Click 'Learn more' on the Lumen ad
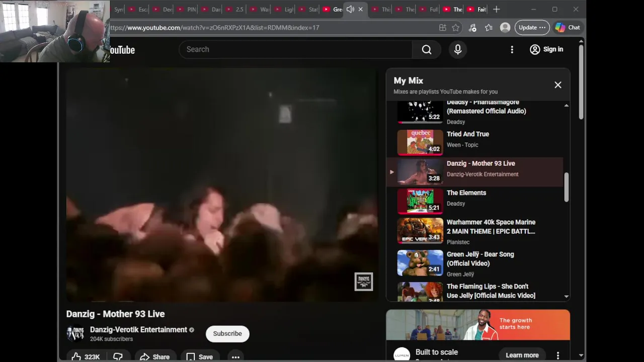The height and width of the screenshot is (362, 644). (522, 355)
